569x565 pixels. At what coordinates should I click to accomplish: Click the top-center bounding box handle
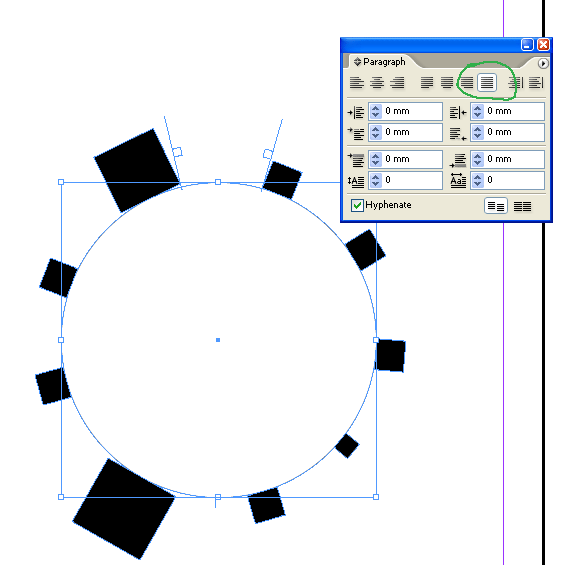tap(218, 182)
